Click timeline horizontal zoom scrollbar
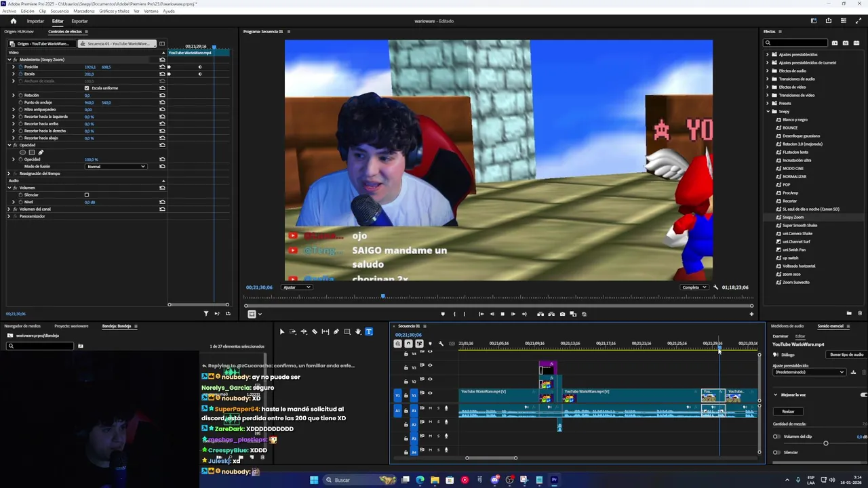 click(x=491, y=458)
